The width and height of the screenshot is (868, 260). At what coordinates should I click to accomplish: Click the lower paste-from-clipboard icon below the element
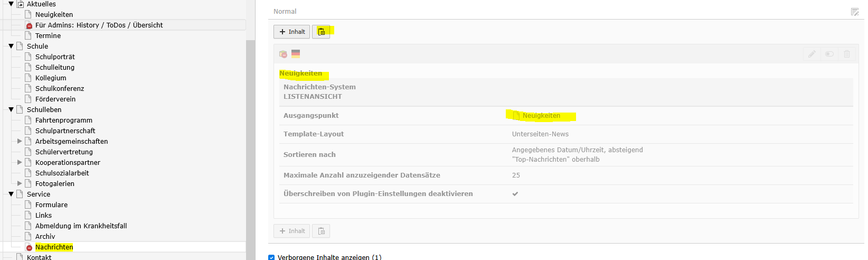[321, 231]
